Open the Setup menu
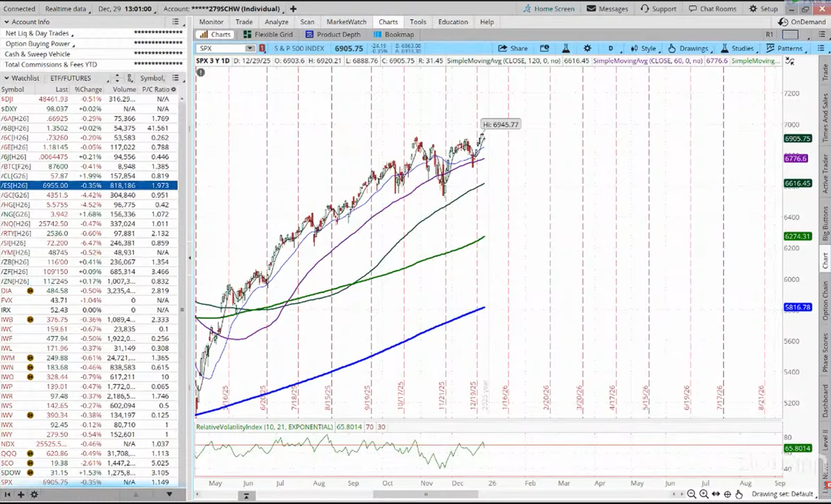Screen dimensions: 831x504 763,8
